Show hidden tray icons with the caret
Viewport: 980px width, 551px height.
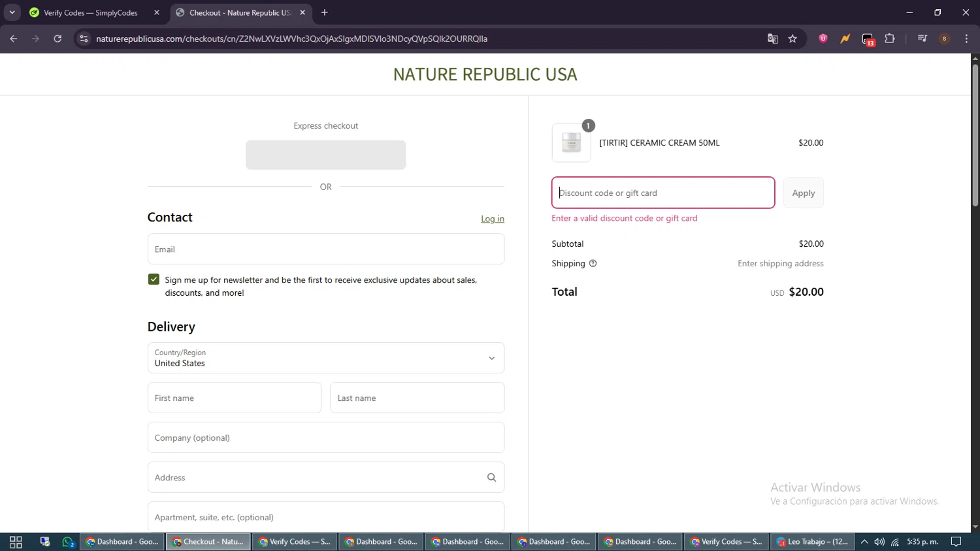pyautogui.click(x=864, y=542)
